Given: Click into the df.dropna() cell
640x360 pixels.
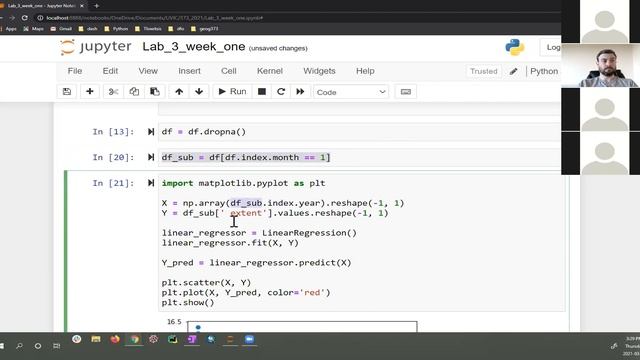Looking at the screenshot, I should pos(359,132).
